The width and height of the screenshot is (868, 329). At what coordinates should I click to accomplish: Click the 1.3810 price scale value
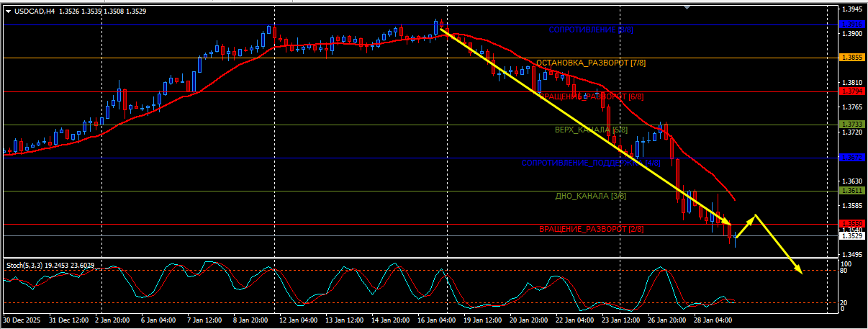coord(853,83)
